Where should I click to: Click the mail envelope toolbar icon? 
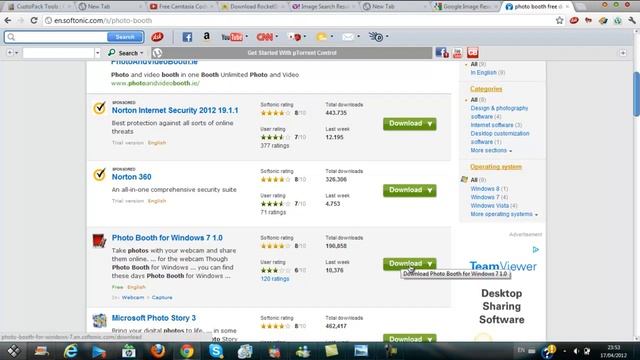(348, 37)
